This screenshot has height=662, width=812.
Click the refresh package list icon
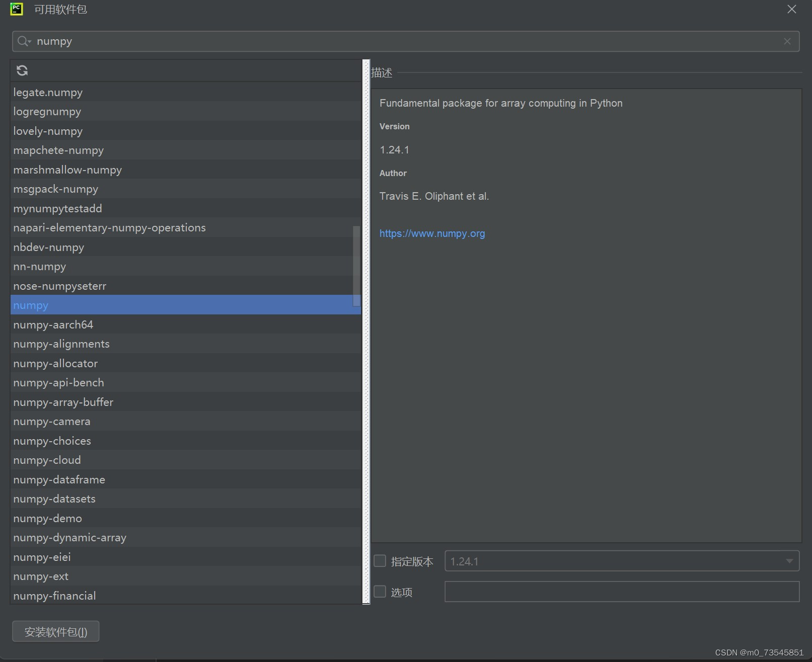(x=22, y=70)
